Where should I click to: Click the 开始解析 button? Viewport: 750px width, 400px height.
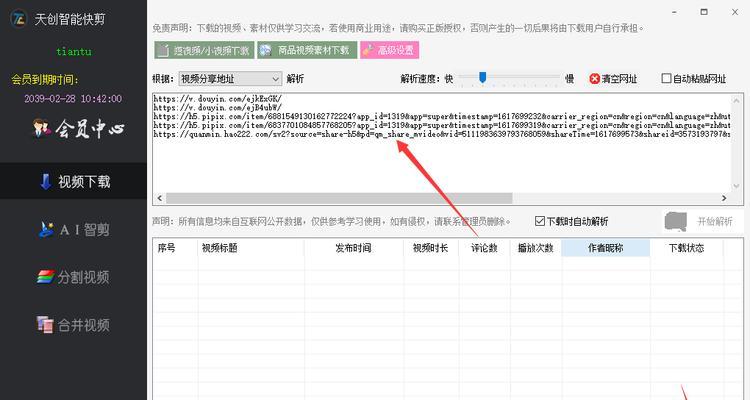[703, 222]
